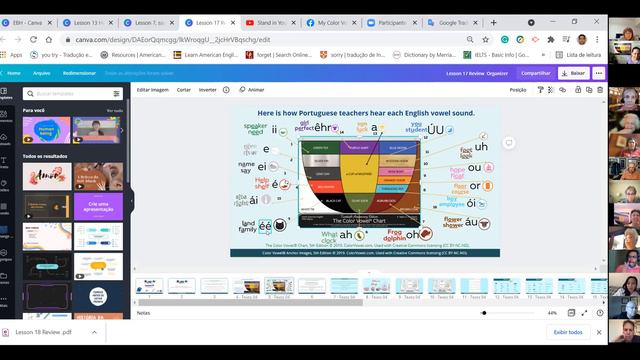The width and height of the screenshot is (640, 360).
Task: Bookmark this page with the star icon
Action: click(x=485, y=40)
